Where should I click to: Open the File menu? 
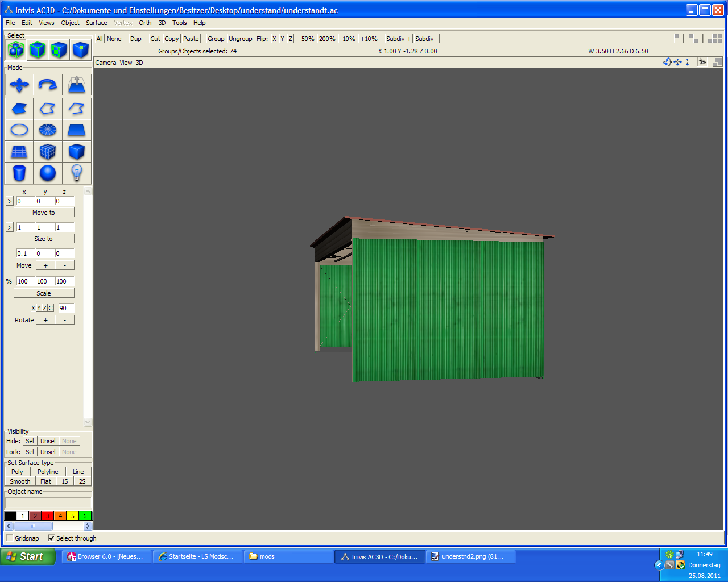point(10,23)
